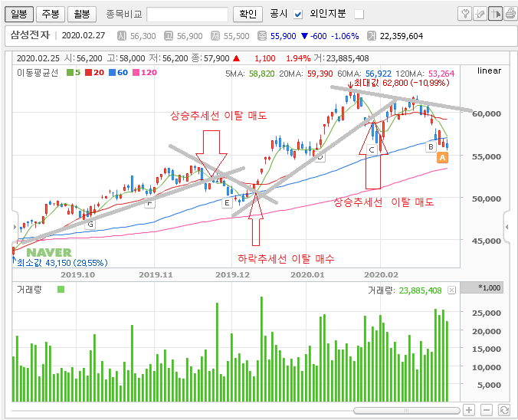The width and height of the screenshot is (518, 420).
Task: Open disclosure marker B on the chart
Action: [431, 147]
